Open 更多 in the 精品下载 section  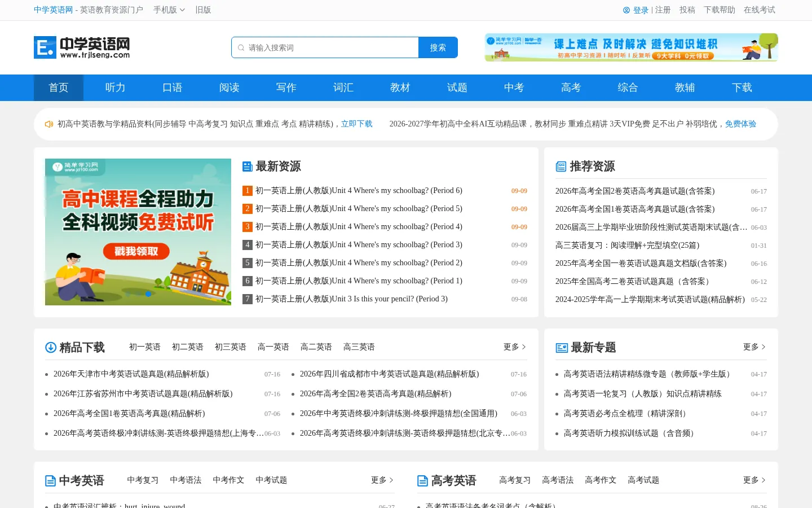(x=515, y=347)
